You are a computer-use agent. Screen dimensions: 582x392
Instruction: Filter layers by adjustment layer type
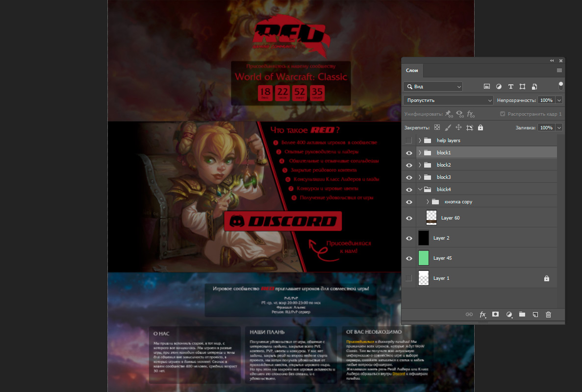[499, 86]
